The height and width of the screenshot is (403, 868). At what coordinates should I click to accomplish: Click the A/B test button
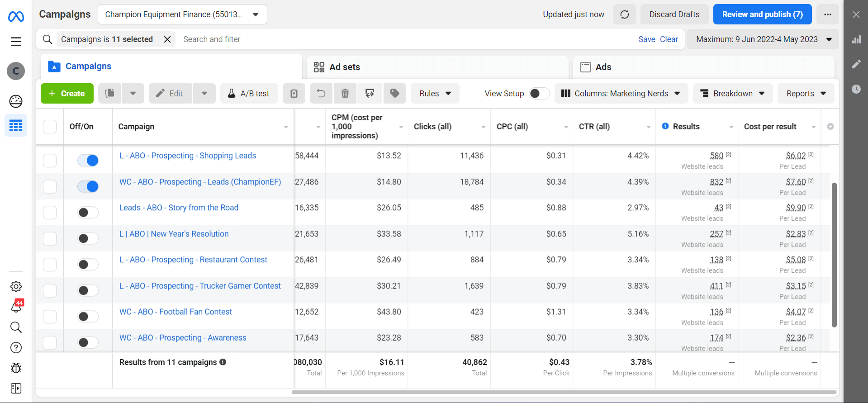click(249, 93)
